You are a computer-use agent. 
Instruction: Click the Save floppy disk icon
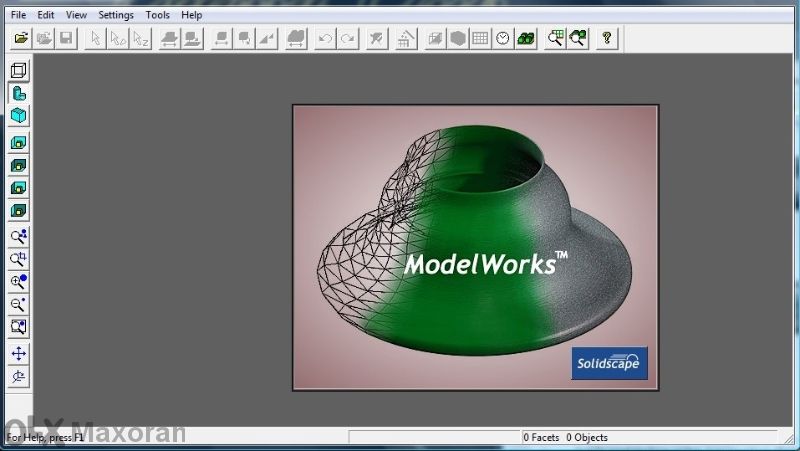[x=66, y=38]
